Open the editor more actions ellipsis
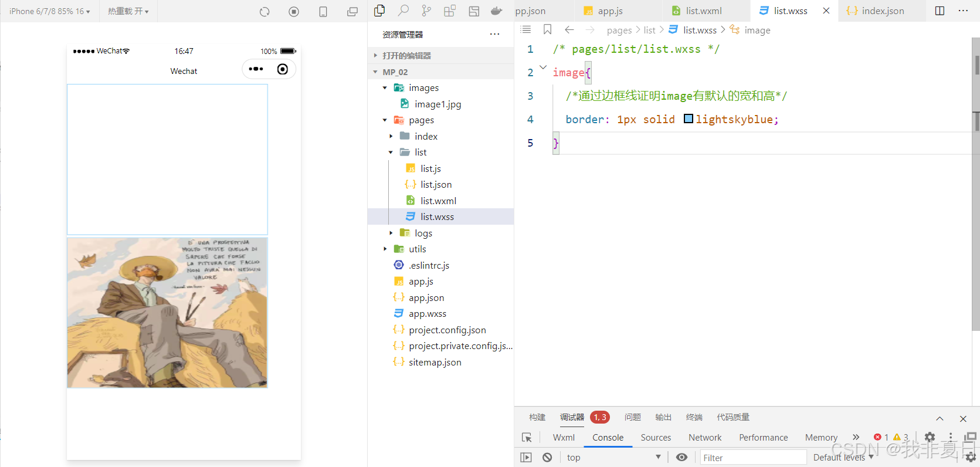Image resolution: width=980 pixels, height=467 pixels. coord(963,11)
